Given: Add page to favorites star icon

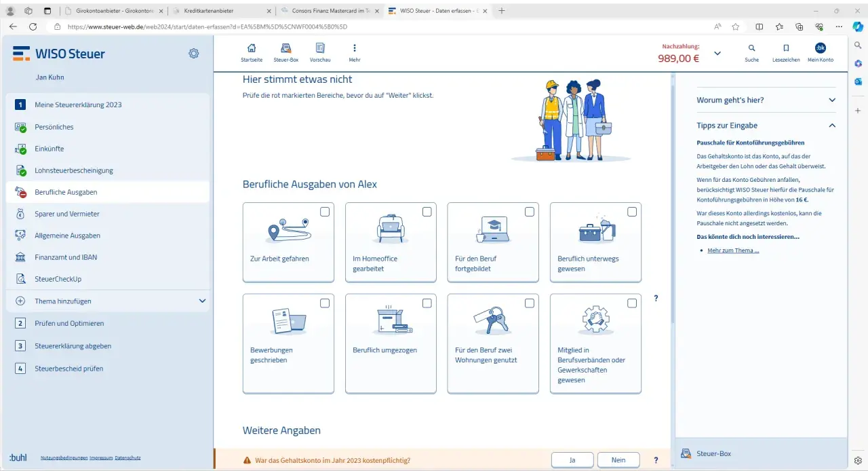Looking at the screenshot, I should [x=736, y=26].
